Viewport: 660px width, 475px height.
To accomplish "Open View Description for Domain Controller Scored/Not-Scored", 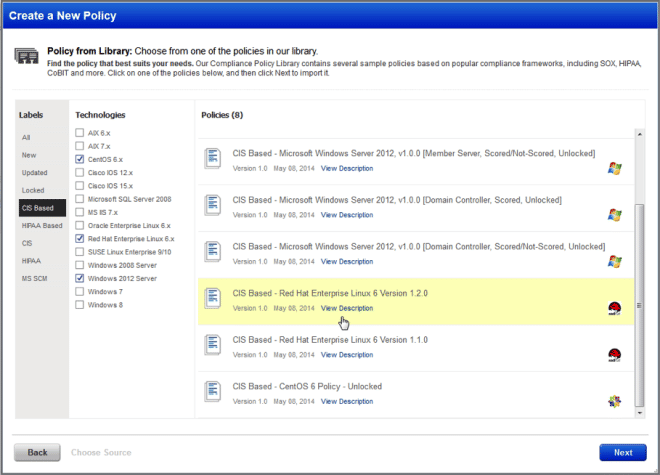I will coord(347,262).
